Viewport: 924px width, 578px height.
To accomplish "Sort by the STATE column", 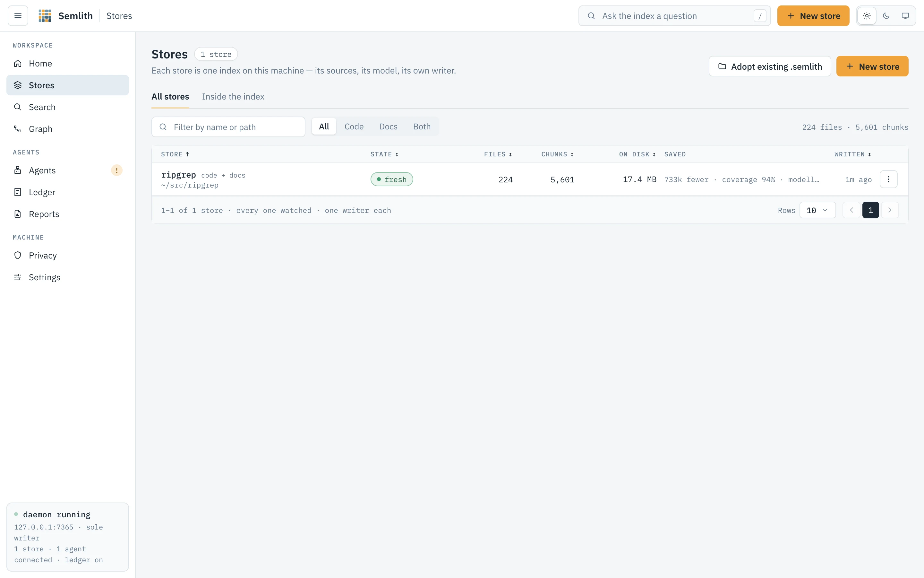I will tap(384, 154).
